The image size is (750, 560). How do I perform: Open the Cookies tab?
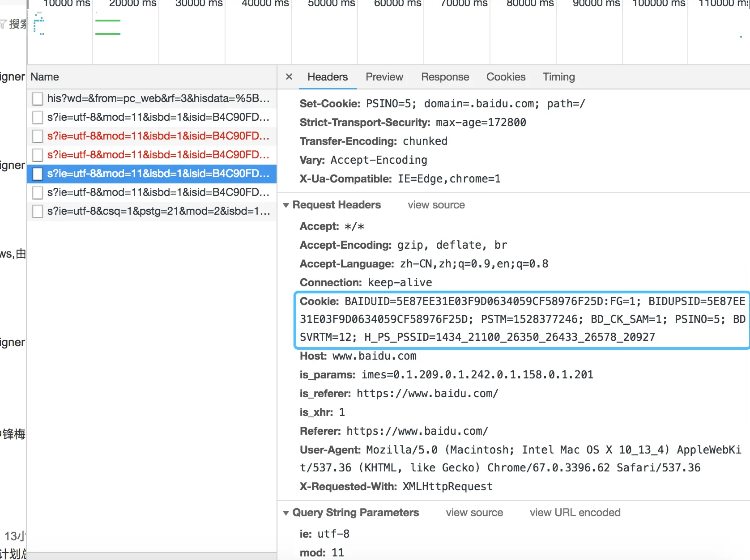(506, 77)
